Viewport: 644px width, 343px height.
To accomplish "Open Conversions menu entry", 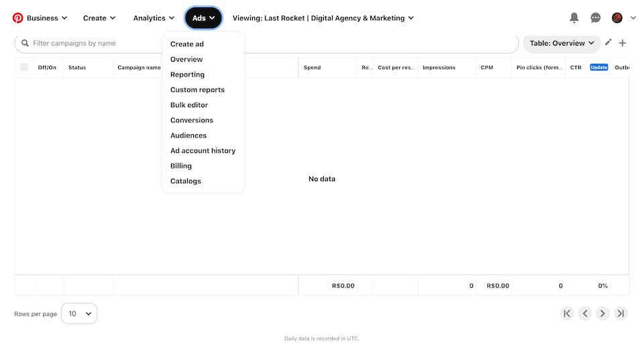I will point(192,120).
